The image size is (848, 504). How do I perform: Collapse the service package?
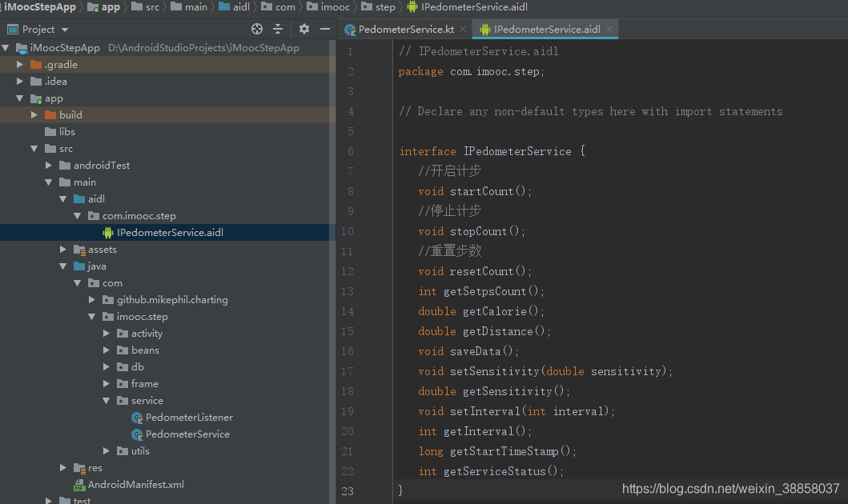[x=107, y=400]
